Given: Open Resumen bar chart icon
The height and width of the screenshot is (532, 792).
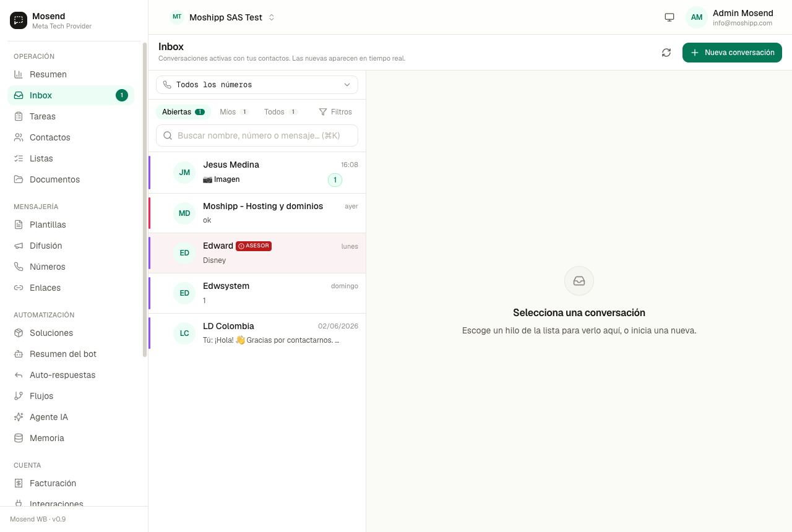Looking at the screenshot, I should point(19,74).
